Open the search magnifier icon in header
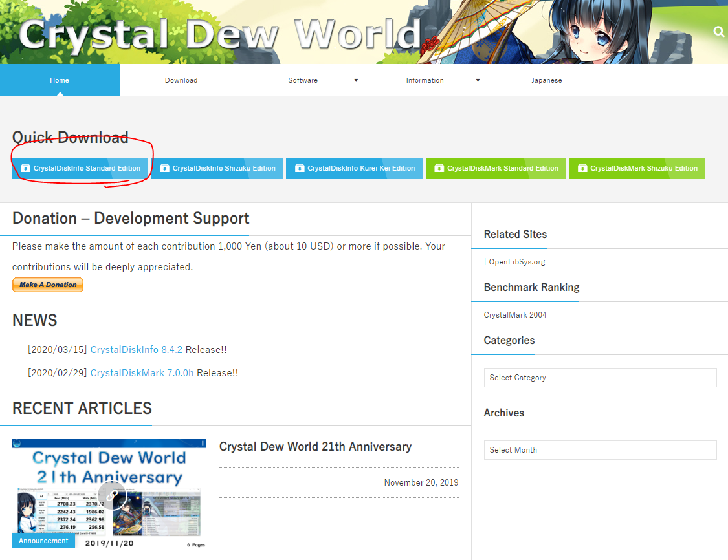Viewport: 728px width, 560px height. [718, 32]
